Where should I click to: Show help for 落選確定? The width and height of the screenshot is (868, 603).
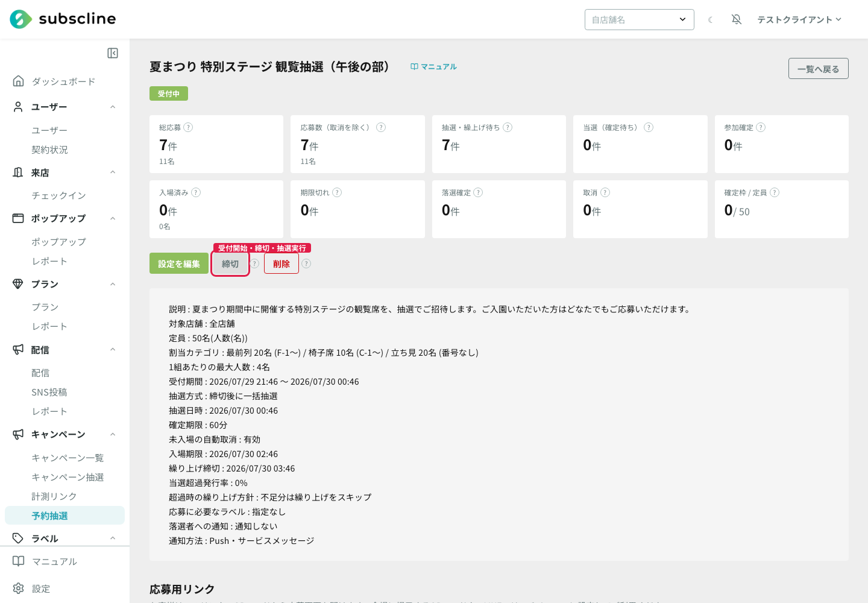(478, 192)
